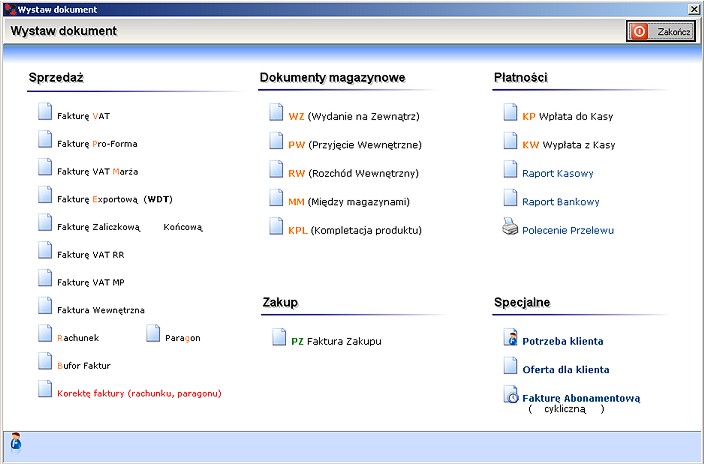Click the document icon next to Paragon
The height and width of the screenshot is (464, 704).
click(153, 333)
